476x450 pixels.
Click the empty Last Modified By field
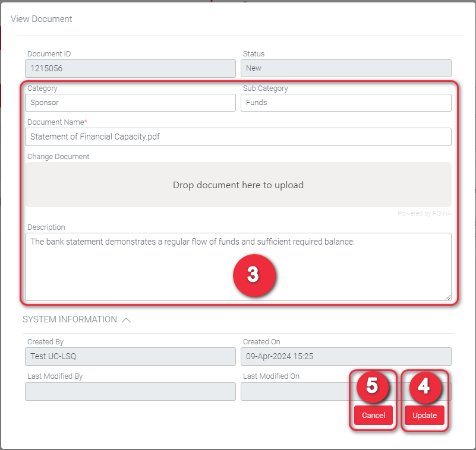(x=130, y=392)
